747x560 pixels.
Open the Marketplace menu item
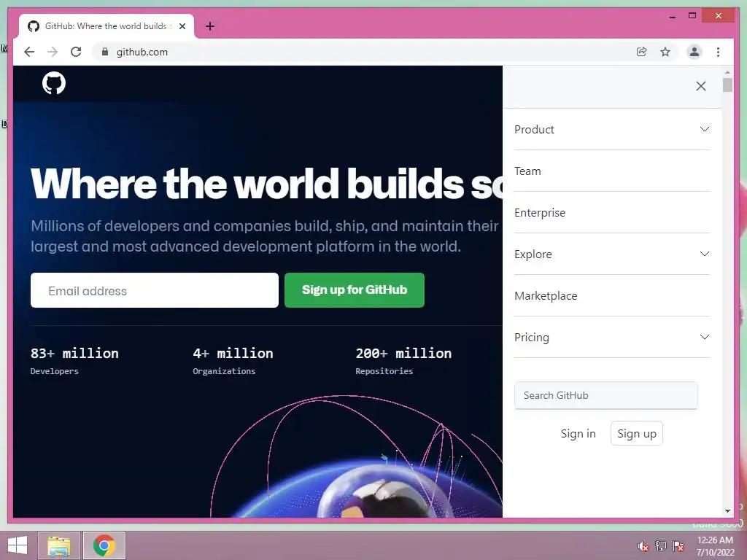pyautogui.click(x=612, y=296)
